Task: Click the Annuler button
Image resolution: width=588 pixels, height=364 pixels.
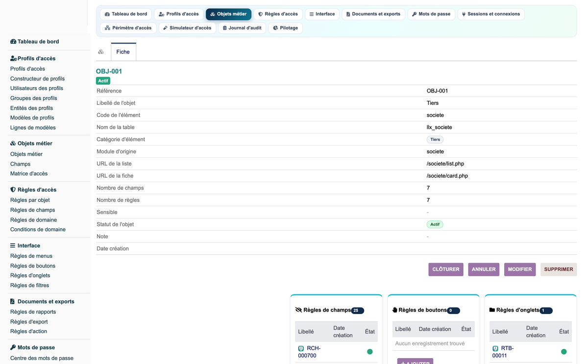Action: click(484, 269)
